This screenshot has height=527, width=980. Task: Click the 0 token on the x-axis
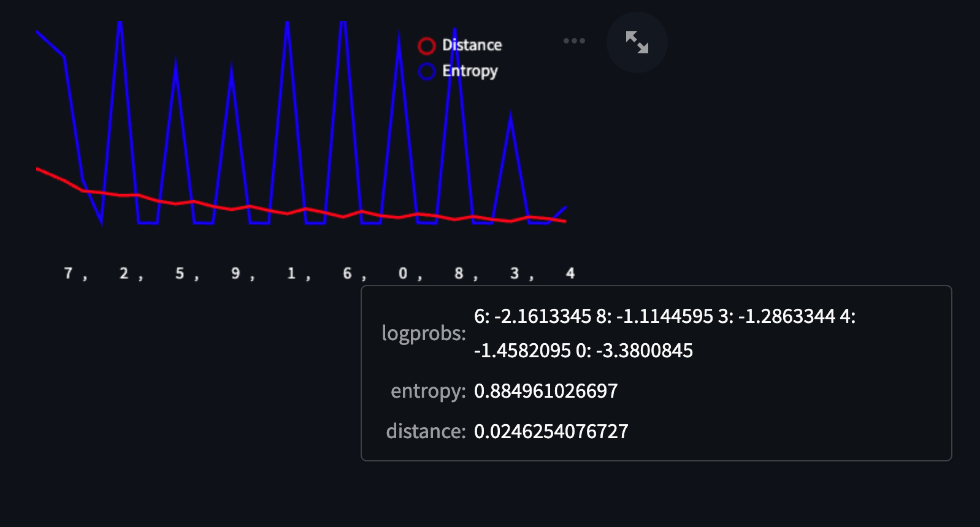(403, 273)
